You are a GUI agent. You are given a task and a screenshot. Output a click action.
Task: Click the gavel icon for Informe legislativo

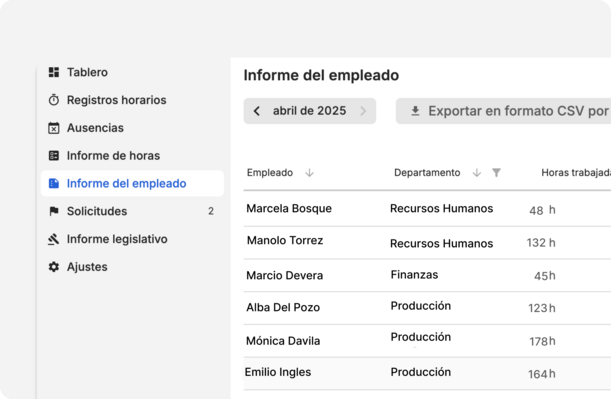(x=54, y=239)
